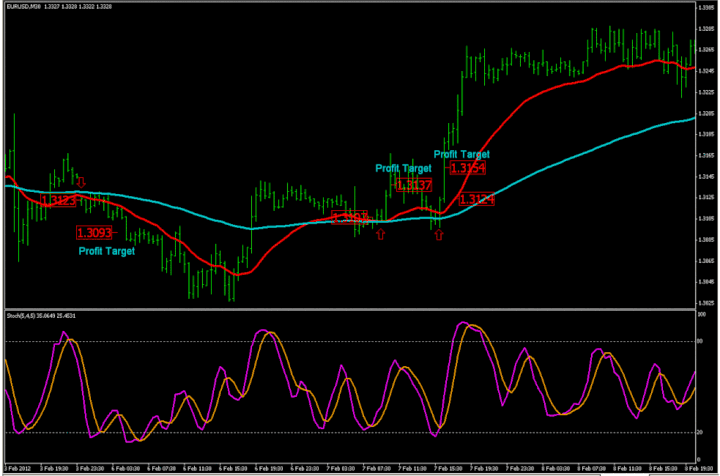The height and width of the screenshot is (476, 720).
Task: Select the 1.3093 price label
Action: (x=94, y=233)
